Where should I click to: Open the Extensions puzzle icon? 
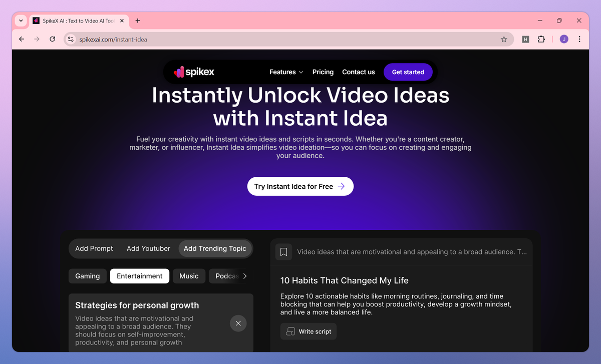pyautogui.click(x=541, y=39)
